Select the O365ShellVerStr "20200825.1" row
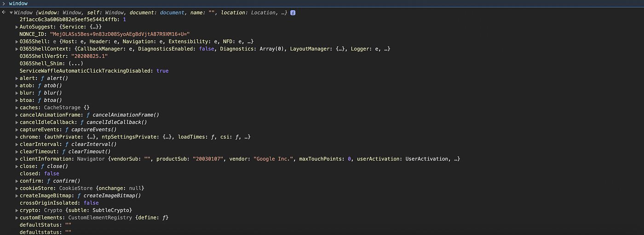 coord(63,56)
